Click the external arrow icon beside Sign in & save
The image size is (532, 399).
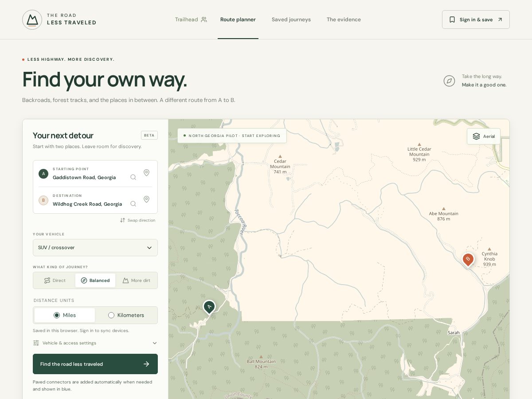[x=500, y=20]
